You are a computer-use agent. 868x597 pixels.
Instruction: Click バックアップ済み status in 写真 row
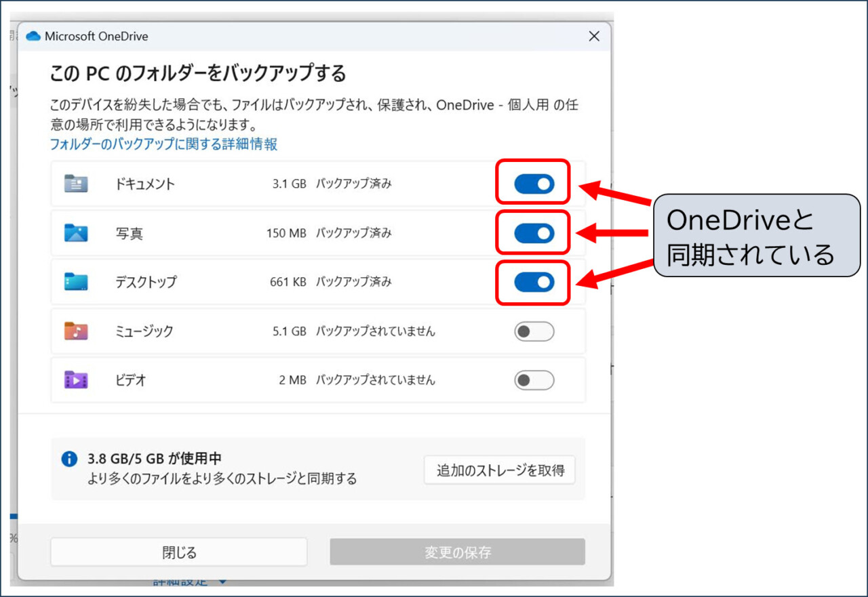(353, 233)
